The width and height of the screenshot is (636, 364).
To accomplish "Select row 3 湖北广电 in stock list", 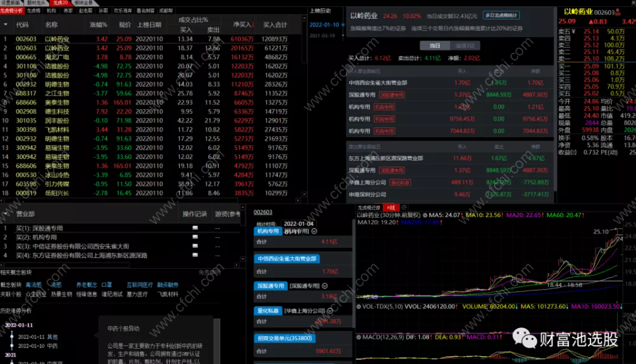I will coord(151,57).
